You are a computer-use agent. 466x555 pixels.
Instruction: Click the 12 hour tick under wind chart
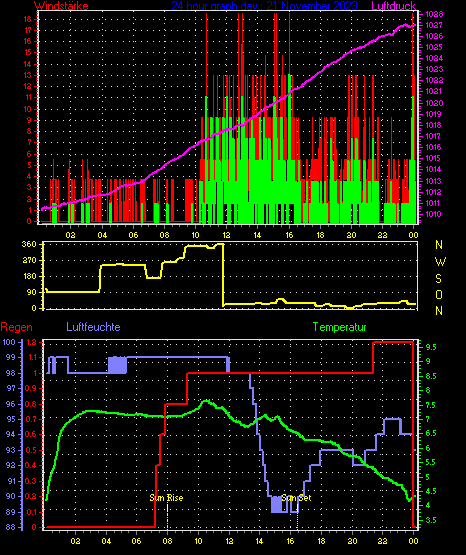point(226,235)
